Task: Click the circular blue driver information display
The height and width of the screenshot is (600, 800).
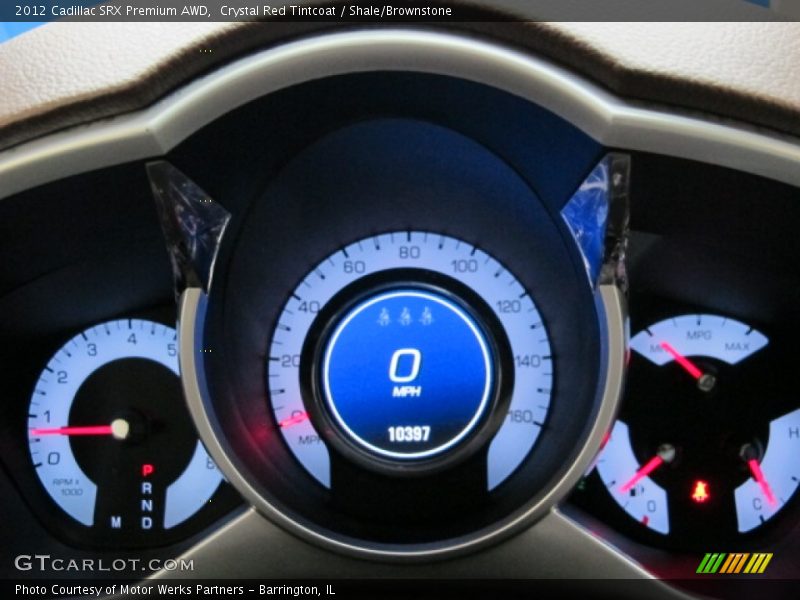Action: pyautogui.click(x=407, y=375)
